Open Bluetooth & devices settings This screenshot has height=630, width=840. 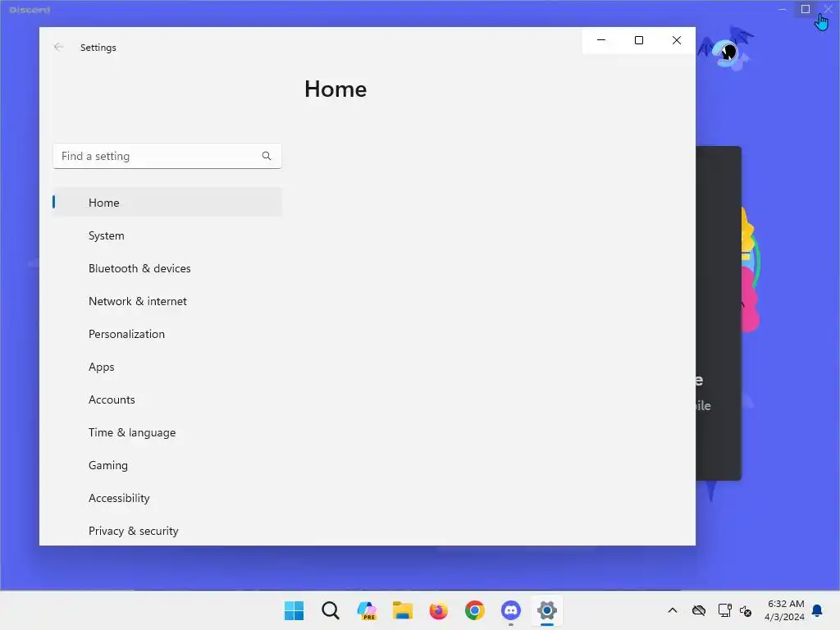(167, 268)
